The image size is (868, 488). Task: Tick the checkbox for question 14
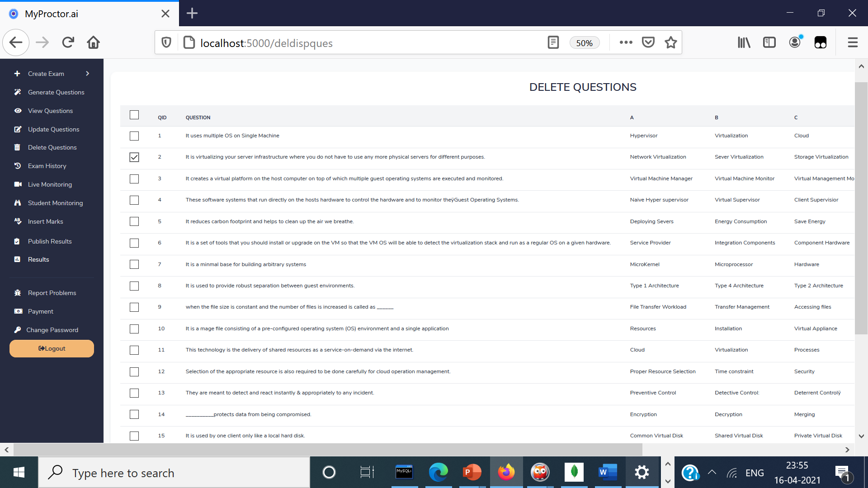(x=134, y=414)
